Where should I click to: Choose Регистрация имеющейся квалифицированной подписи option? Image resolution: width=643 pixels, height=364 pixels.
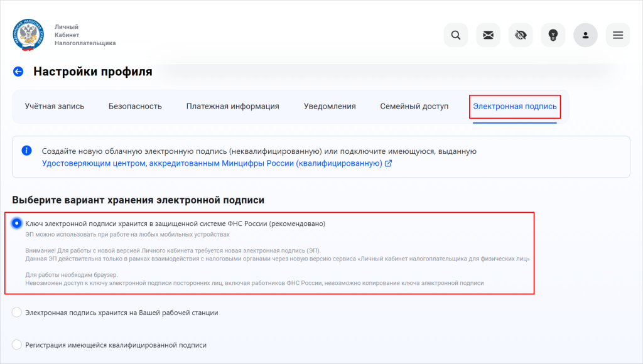click(17, 345)
